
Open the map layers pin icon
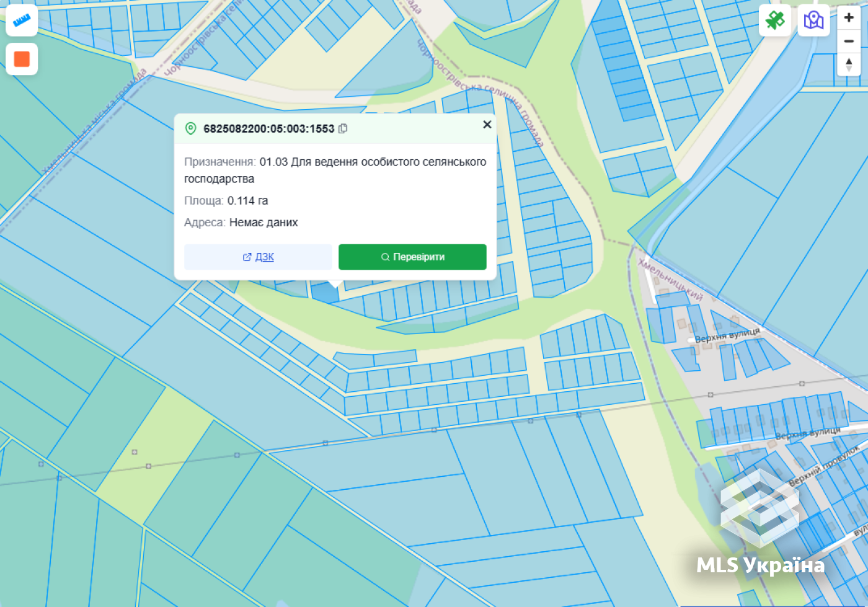coord(813,20)
